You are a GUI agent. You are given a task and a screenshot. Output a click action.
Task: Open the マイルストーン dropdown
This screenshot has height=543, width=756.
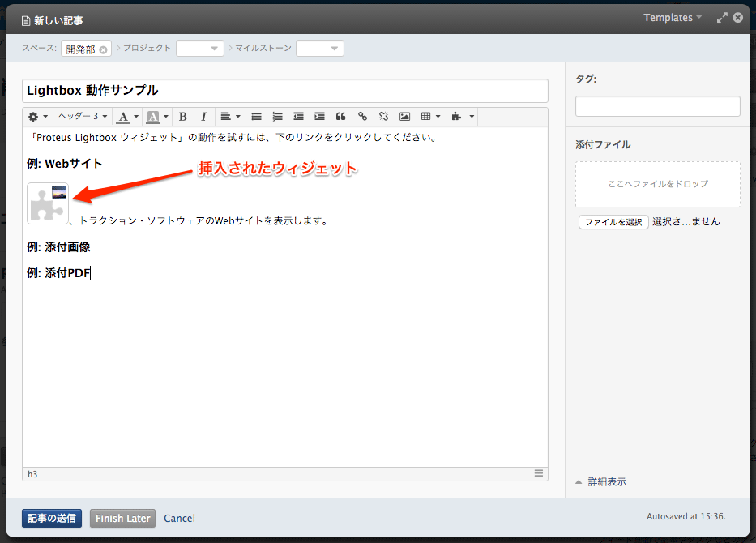point(320,49)
